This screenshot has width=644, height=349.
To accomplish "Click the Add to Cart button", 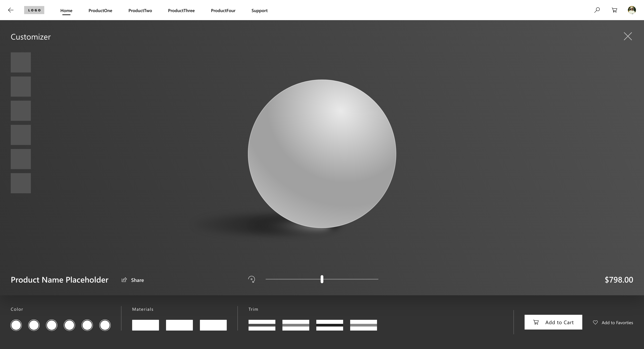I will [553, 322].
